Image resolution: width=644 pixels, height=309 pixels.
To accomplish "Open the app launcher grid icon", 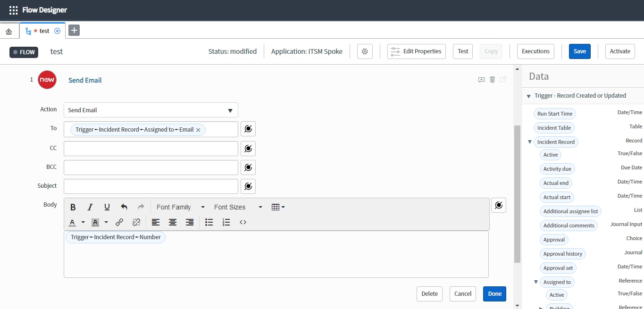I will point(14,10).
